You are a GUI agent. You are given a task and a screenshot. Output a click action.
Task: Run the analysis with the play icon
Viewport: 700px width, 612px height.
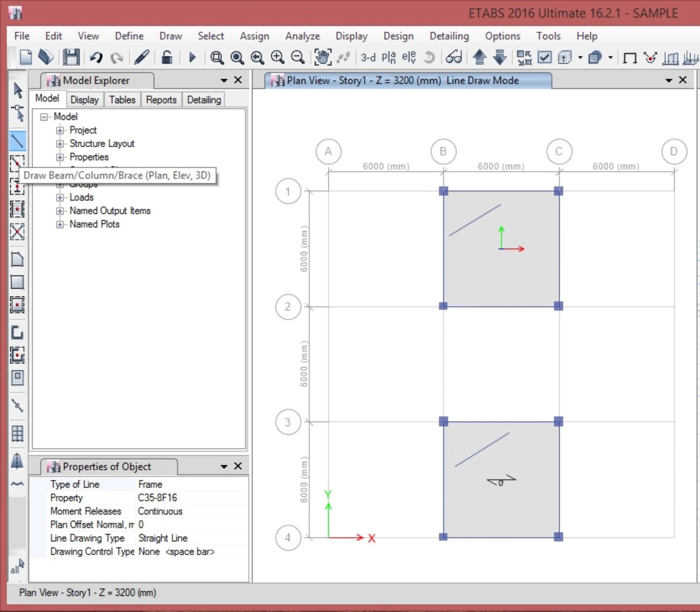pos(192,57)
